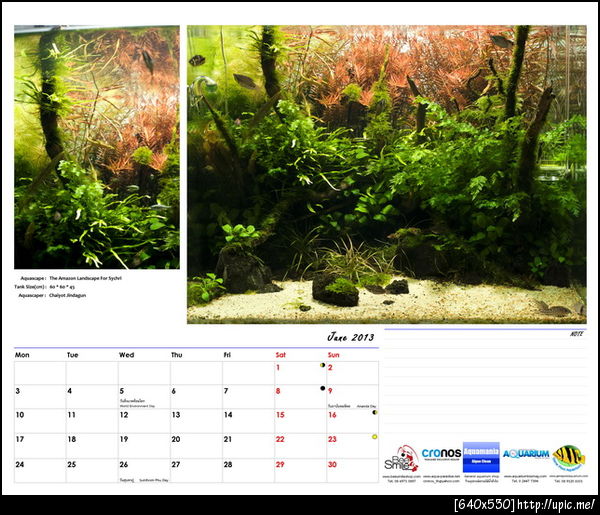600x515 pixels.
Task: Open the large aquascape photo
Action: click(x=386, y=174)
